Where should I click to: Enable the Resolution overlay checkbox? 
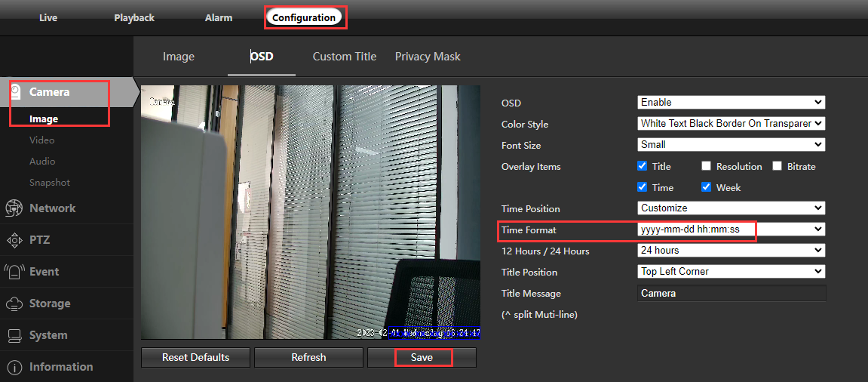(x=707, y=166)
